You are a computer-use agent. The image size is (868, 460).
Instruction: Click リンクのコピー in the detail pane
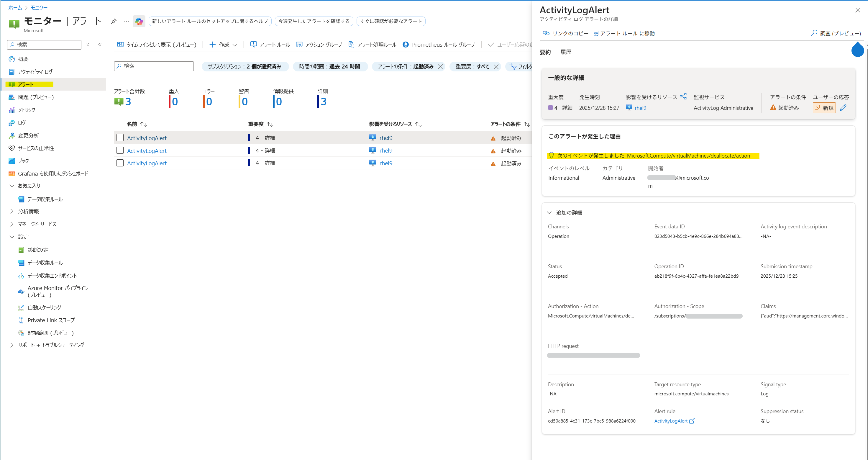coord(566,33)
